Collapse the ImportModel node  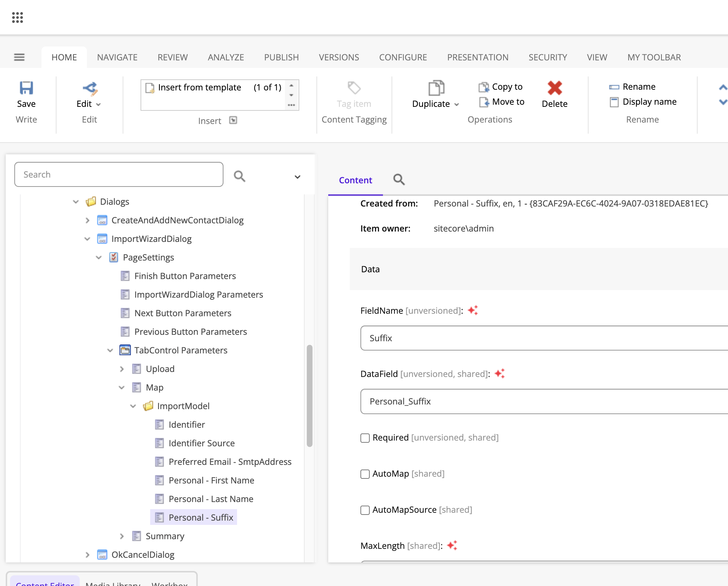coord(133,406)
